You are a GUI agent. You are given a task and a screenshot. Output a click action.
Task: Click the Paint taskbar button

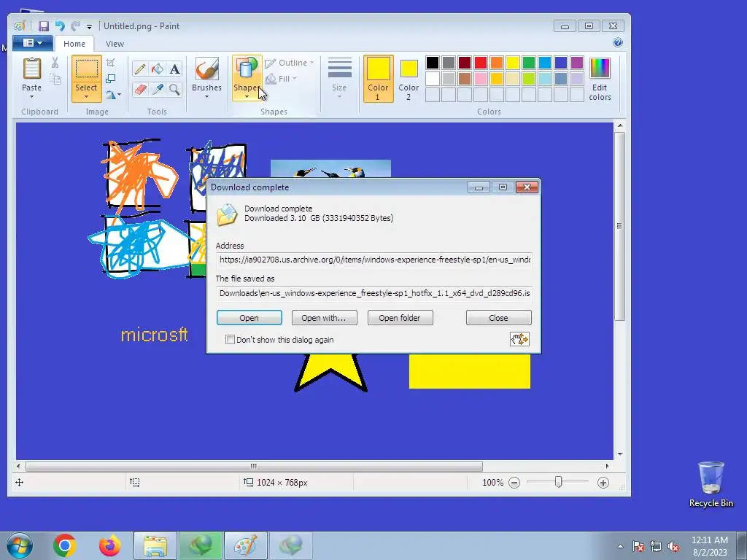tap(246, 545)
